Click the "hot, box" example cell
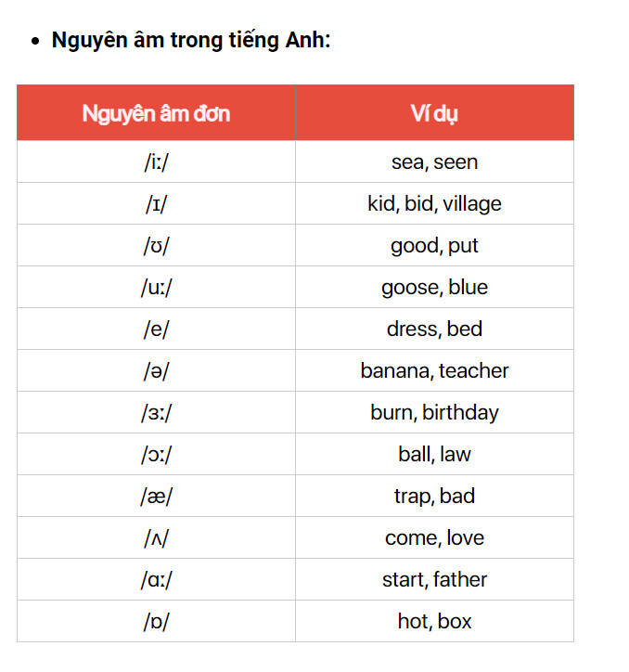Image resolution: width=629 pixels, height=672 pixels. [x=434, y=622]
